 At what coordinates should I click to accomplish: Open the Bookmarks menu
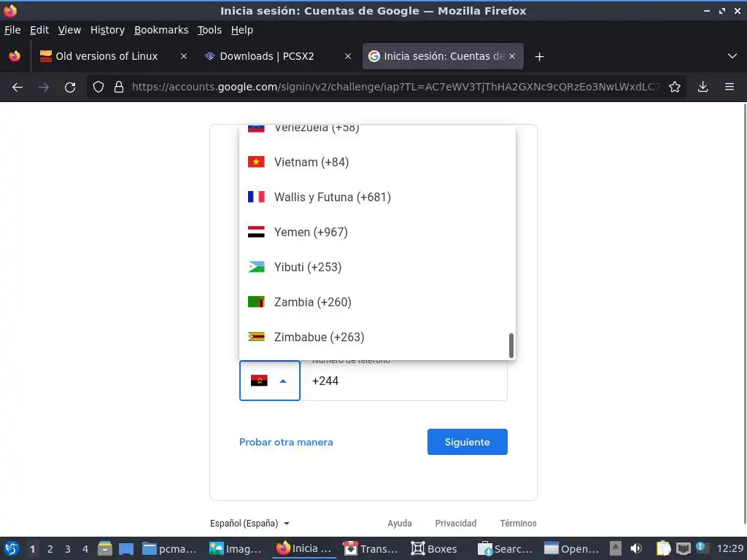(161, 30)
